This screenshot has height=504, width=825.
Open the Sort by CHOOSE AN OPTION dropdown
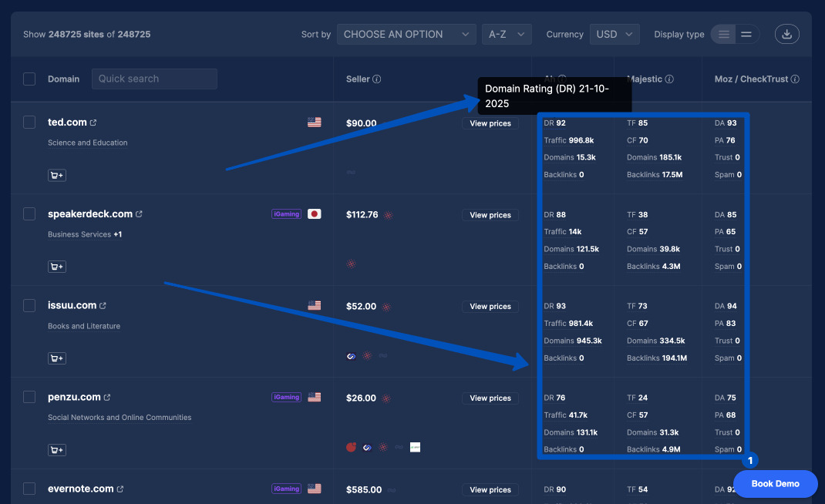point(406,34)
